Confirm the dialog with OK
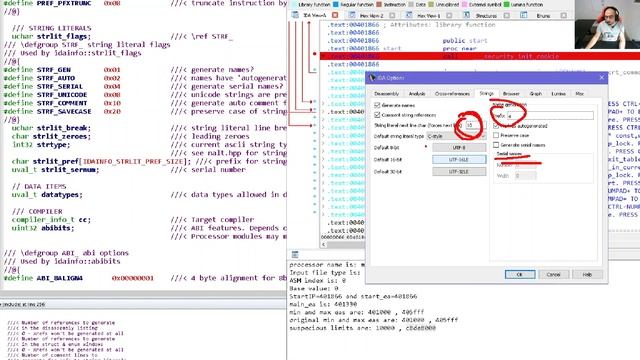640x360 pixels. [520, 274]
